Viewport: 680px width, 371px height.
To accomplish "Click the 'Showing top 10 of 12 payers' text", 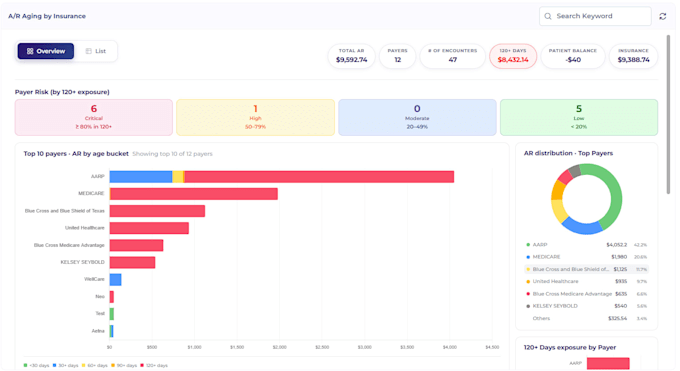I will click(172, 154).
